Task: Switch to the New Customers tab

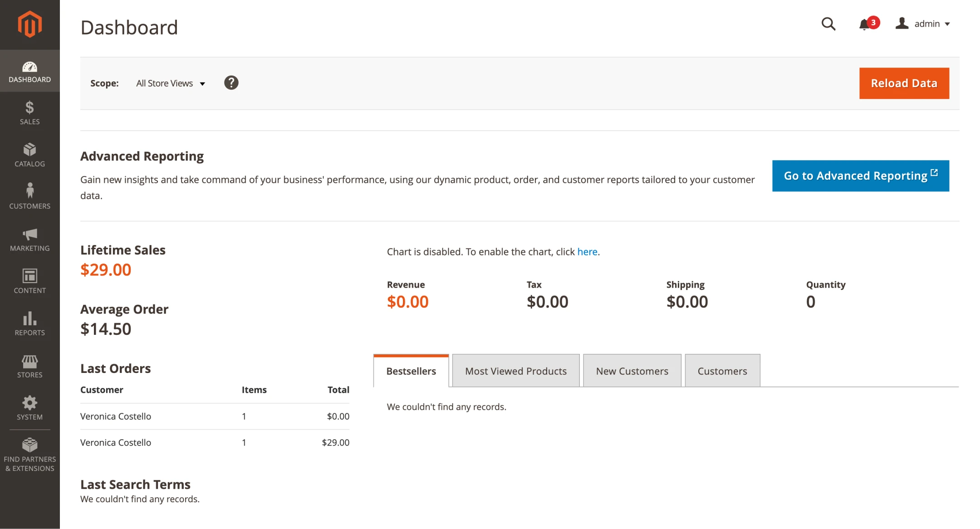Action: coord(632,371)
